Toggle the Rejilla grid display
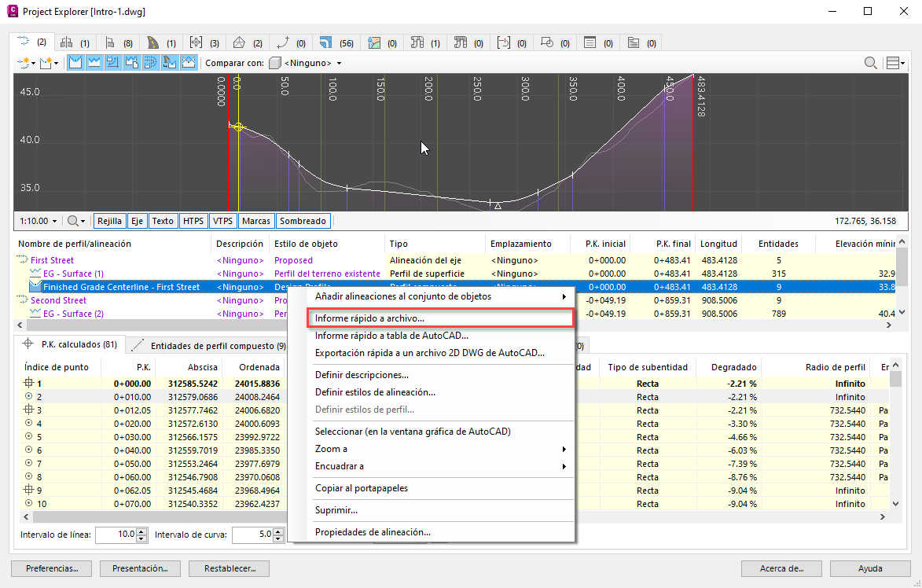This screenshot has height=588, width=922. click(x=108, y=222)
